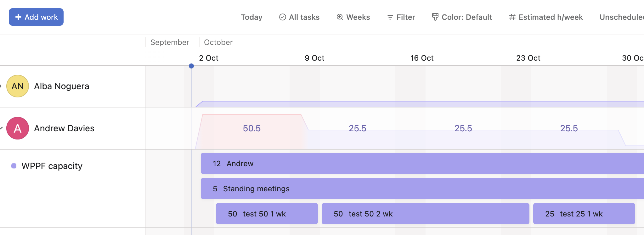Expand Alba Noguera's row

1,86
